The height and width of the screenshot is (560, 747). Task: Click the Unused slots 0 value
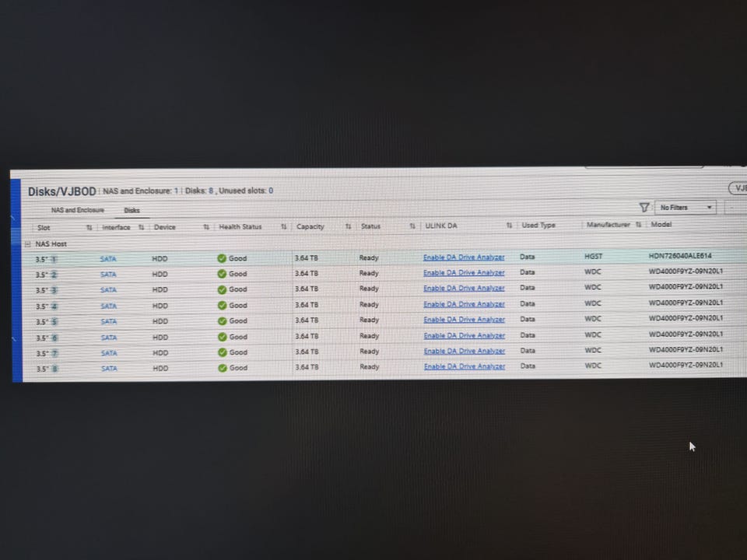click(271, 191)
